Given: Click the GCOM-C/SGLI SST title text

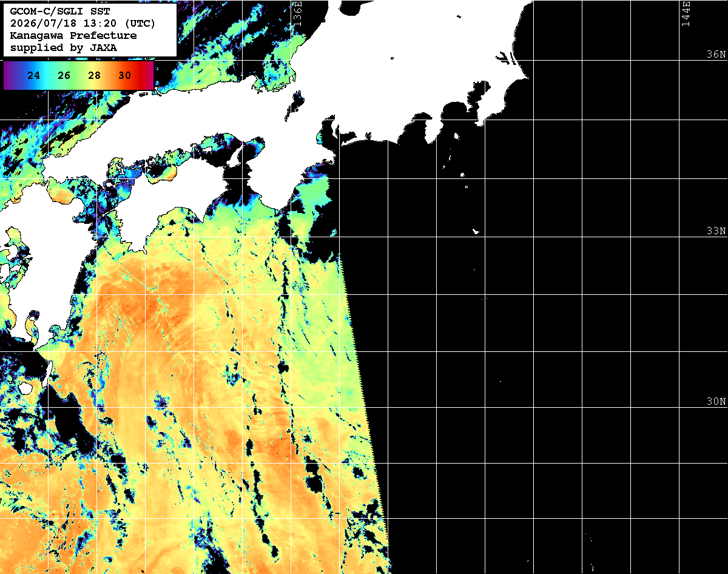Looking at the screenshot, I should 61,12.
